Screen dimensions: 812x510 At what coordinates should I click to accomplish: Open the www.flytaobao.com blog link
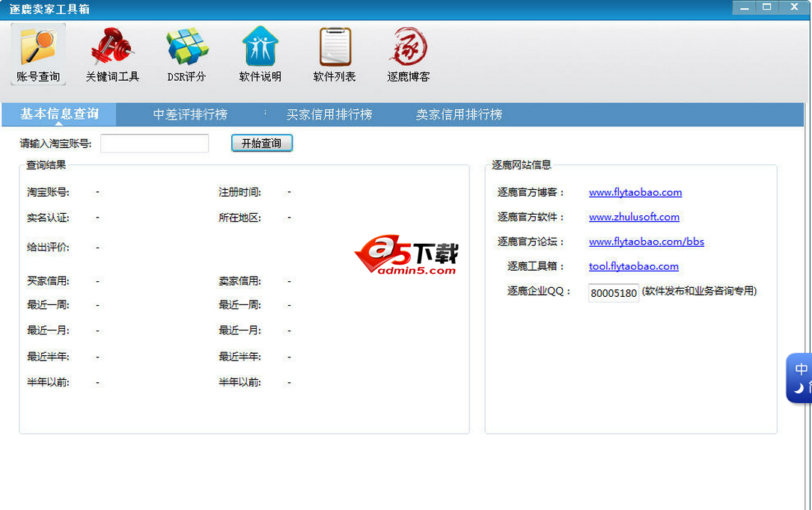pyautogui.click(x=635, y=192)
